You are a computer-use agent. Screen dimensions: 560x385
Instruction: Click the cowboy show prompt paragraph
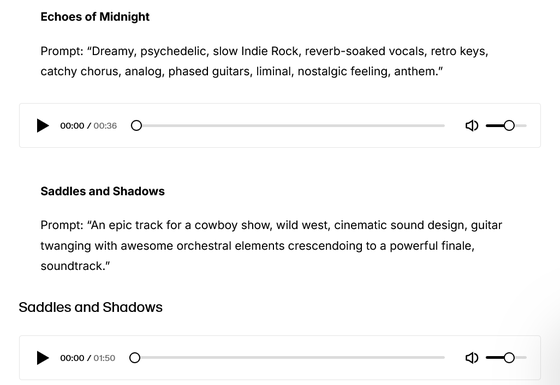click(x=271, y=246)
